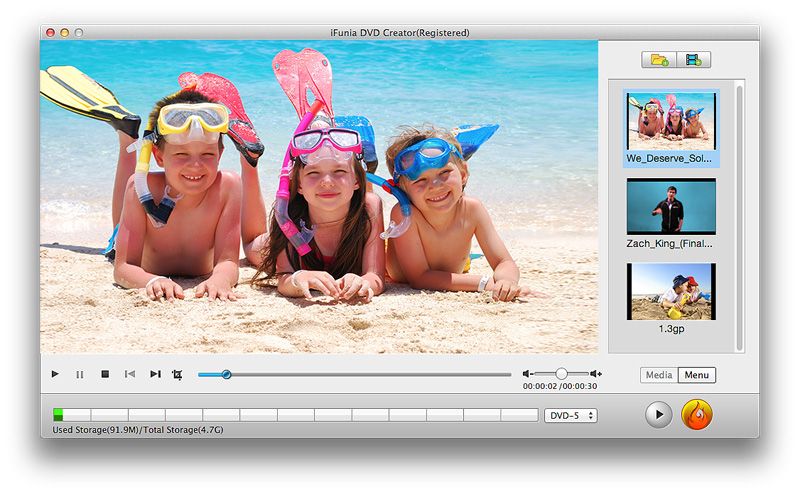Start burning with the flame icon
This screenshot has width=800, height=494.
[x=696, y=414]
